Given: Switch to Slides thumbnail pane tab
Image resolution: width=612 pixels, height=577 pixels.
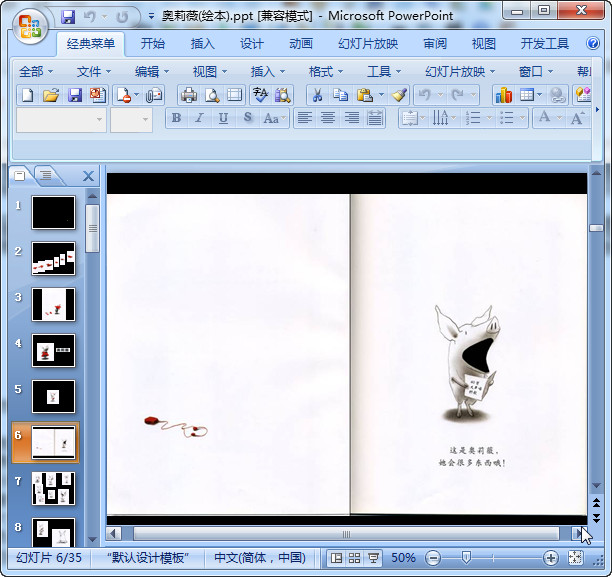Looking at the screenshot, I should tap(20, 176).
